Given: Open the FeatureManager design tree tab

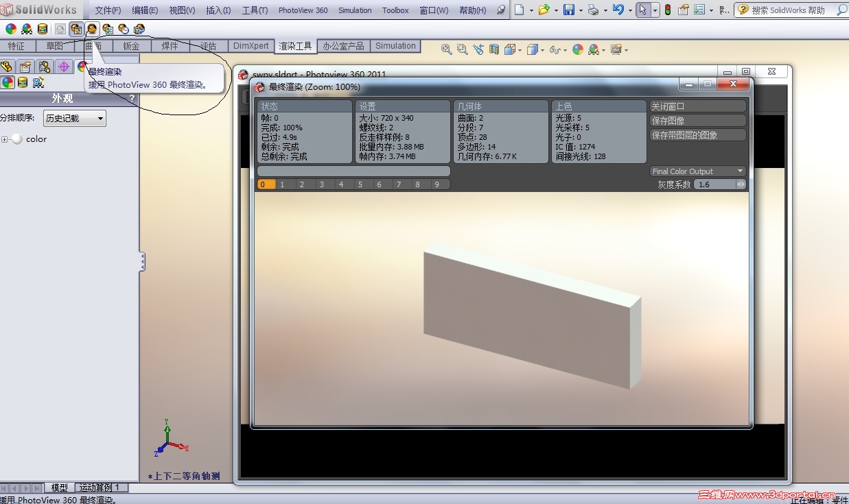Looking at the screenshot, I should (7, 67).
